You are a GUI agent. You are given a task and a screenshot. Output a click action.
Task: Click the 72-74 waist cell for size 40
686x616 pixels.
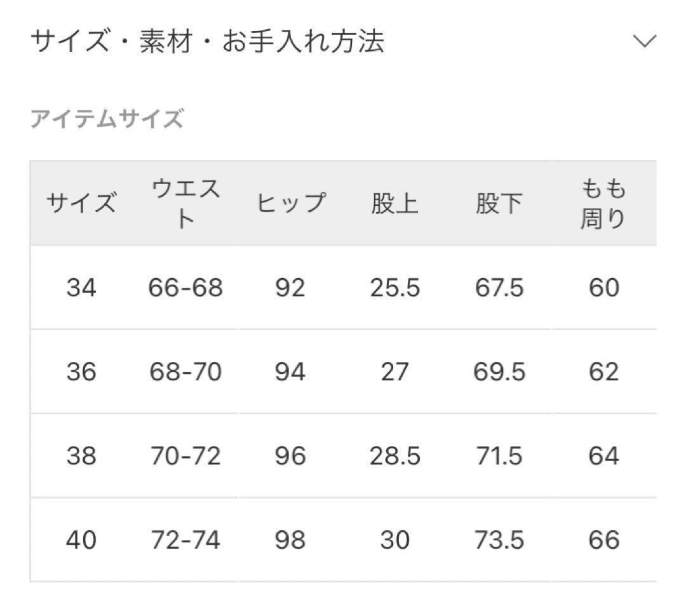point(184,540)
